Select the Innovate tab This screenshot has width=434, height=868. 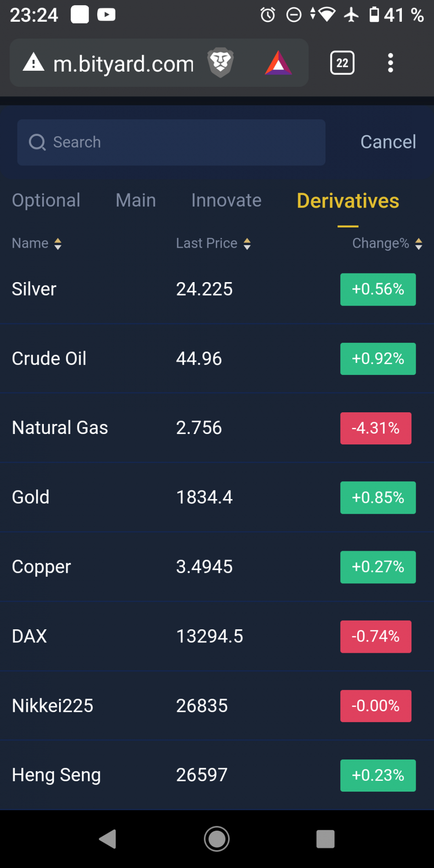pos(227,201)
